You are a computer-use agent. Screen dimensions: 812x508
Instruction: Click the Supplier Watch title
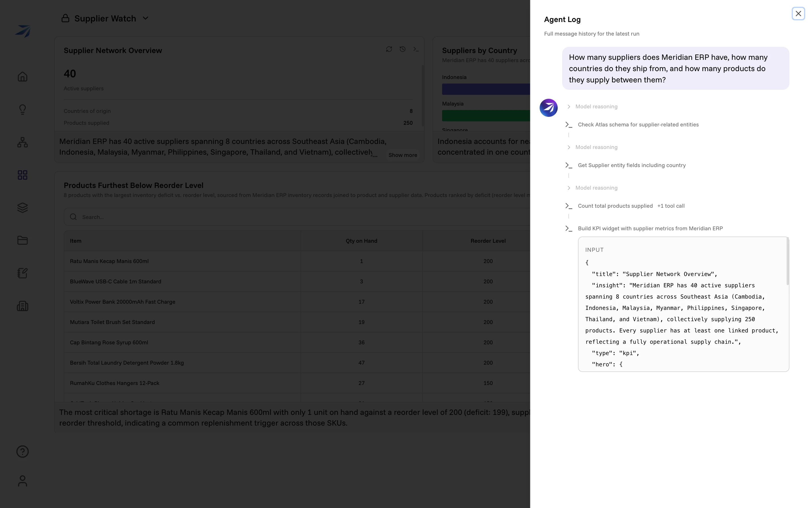(x=105, y=18)
